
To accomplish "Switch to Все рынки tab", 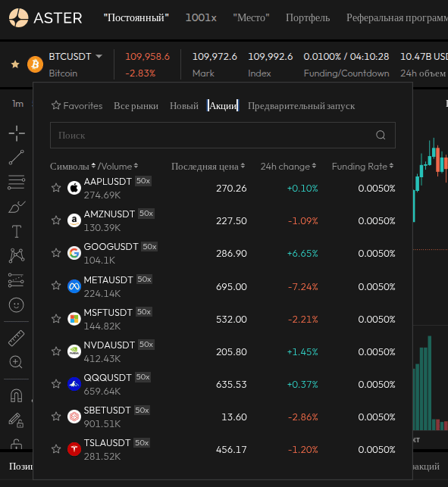I will click(x=136, y=106).
